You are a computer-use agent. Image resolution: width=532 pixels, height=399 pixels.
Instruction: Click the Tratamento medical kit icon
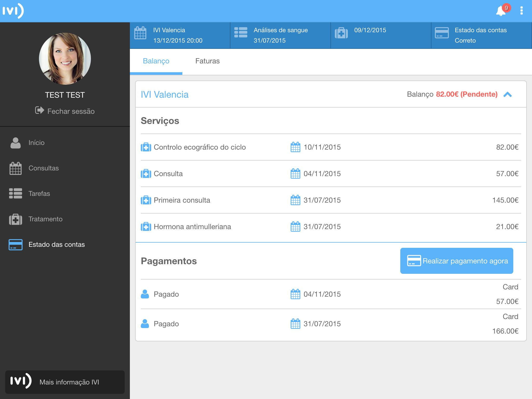click(x=15, y=219)
